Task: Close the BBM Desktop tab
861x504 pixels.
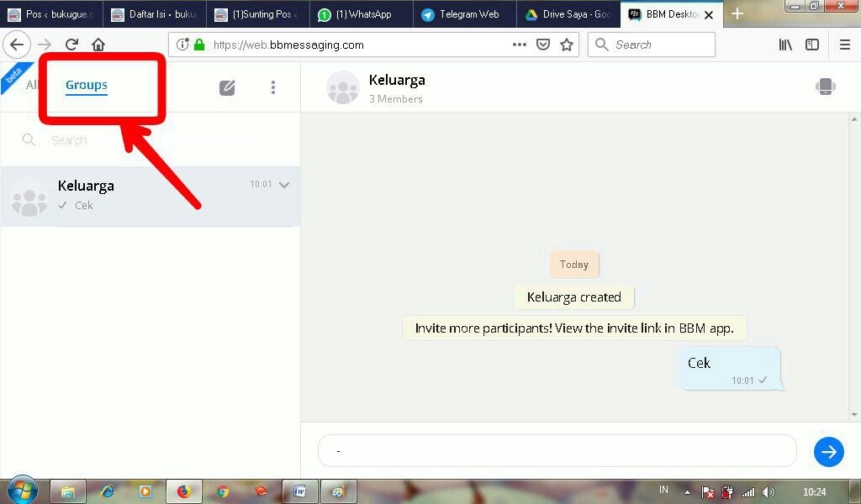Action: (709, 15)
